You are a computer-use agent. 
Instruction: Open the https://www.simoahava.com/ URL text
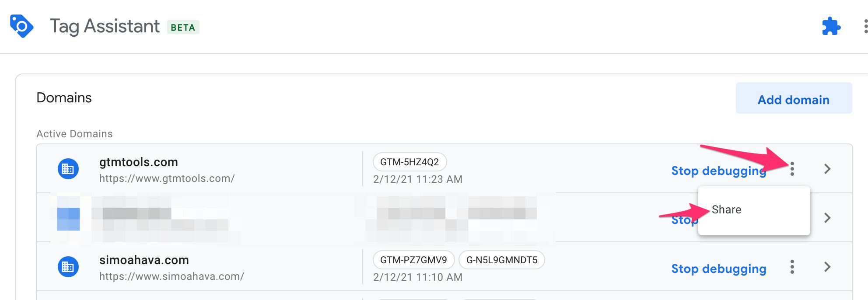click(171, 276)
